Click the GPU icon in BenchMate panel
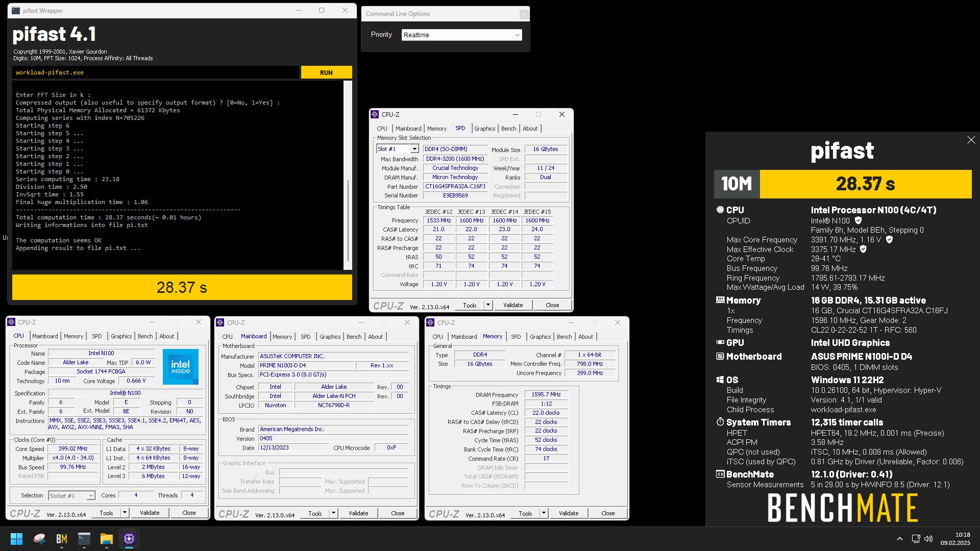 click(x=720, y=342)
